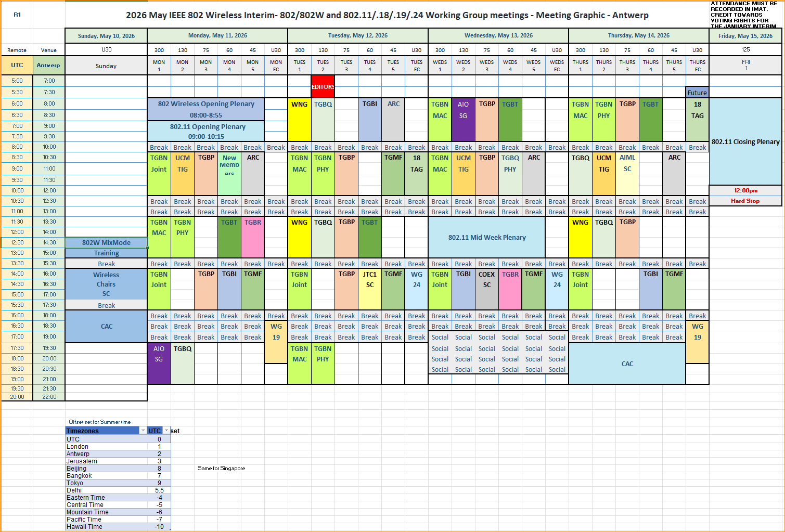Select the Hard Stop cell on Friday

click(745, 201)
